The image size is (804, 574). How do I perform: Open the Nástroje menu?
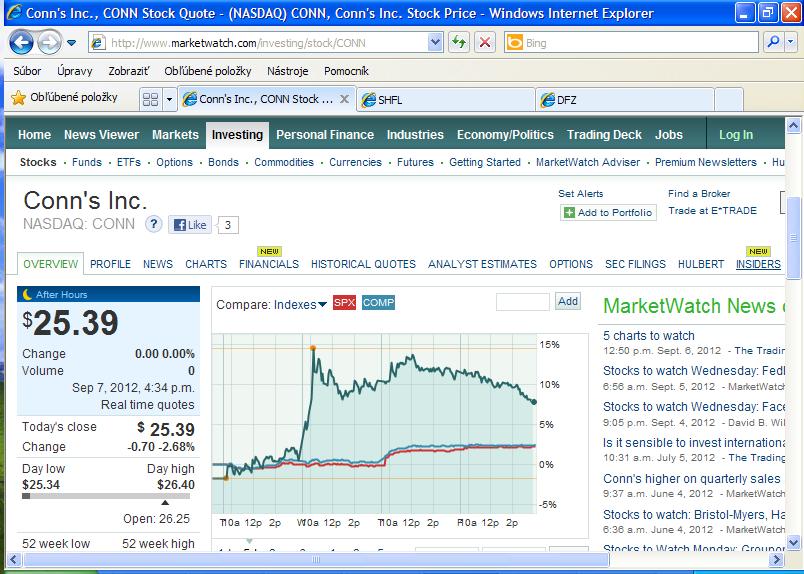click(x=288, y=71)
